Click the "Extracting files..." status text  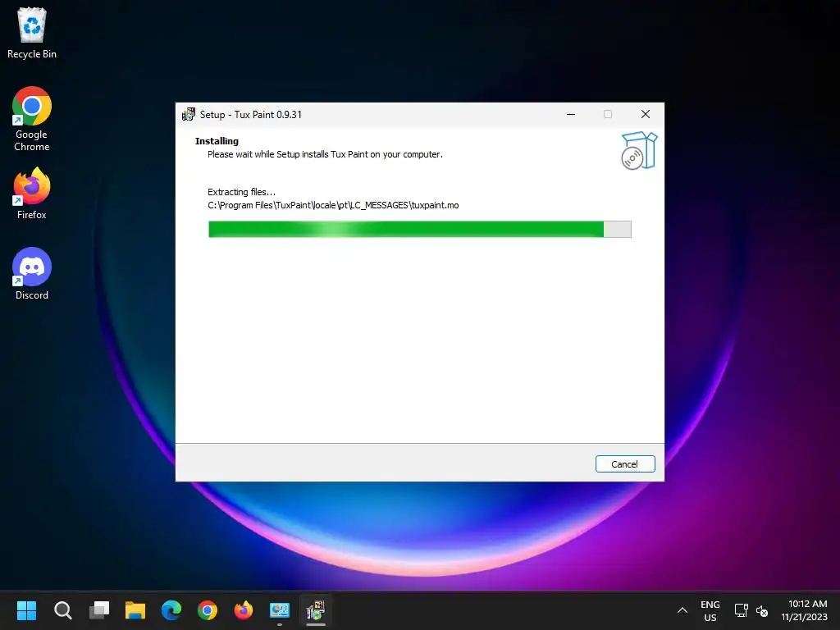(241, 192)
